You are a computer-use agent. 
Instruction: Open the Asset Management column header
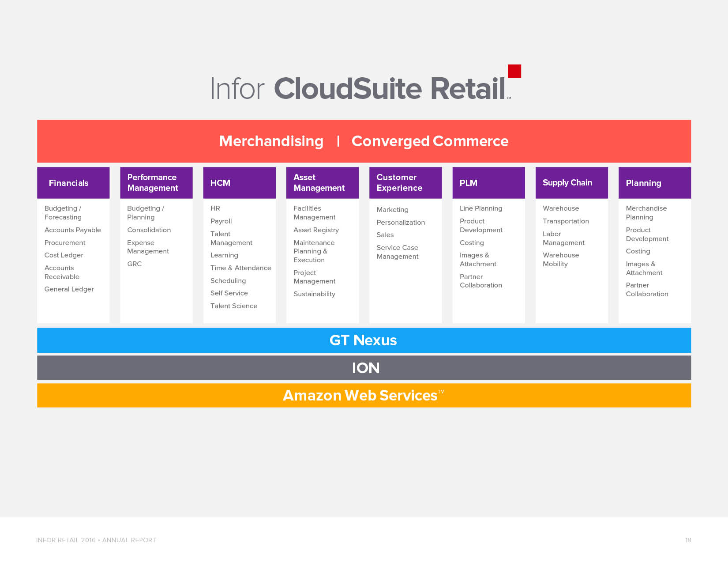323,183
